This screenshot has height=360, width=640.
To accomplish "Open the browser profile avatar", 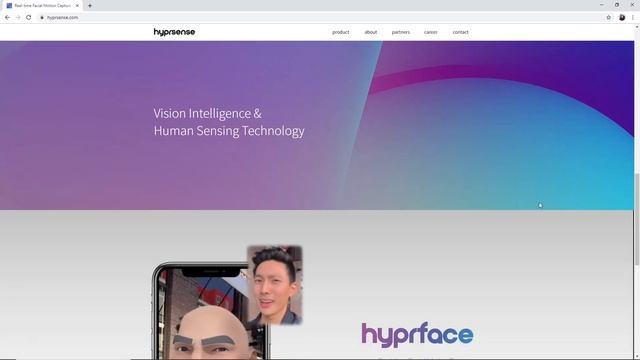I will [x=622, y=18].
